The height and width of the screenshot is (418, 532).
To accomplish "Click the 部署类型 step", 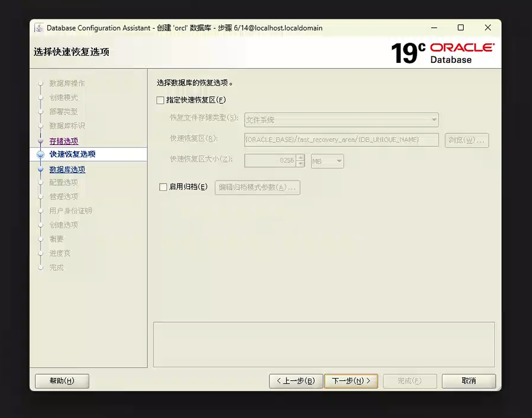I will [x=63, y=111].
